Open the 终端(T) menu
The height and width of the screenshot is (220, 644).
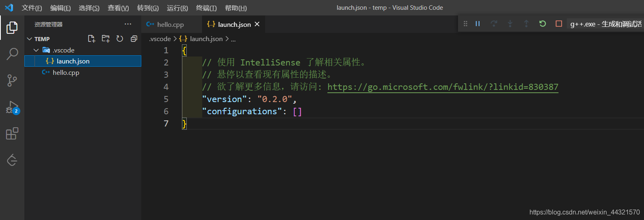pyautogui.click(x=206, y=8)
